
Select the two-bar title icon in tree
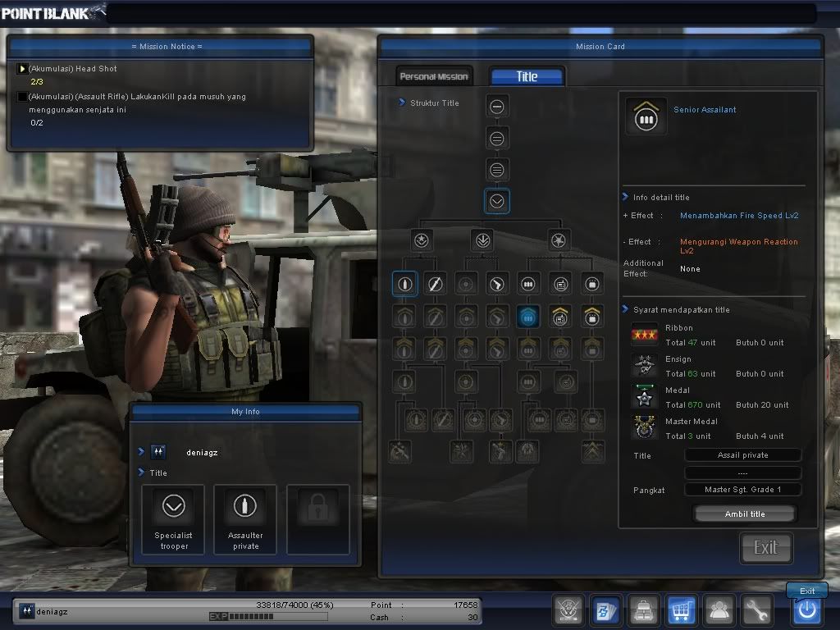(497, 139)
